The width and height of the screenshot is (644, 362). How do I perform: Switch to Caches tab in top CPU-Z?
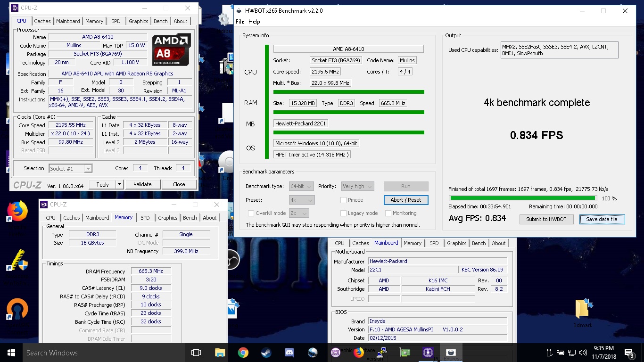point(42,21)
